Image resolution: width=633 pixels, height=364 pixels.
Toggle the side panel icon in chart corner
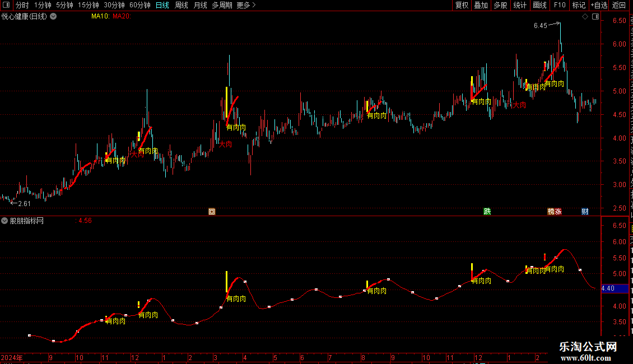pos(595,17)
